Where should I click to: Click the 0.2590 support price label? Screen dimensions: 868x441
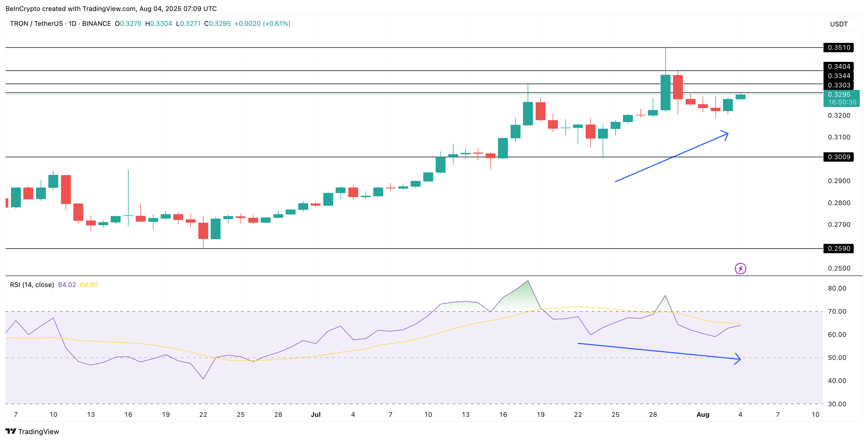click(x=839, y=248)
